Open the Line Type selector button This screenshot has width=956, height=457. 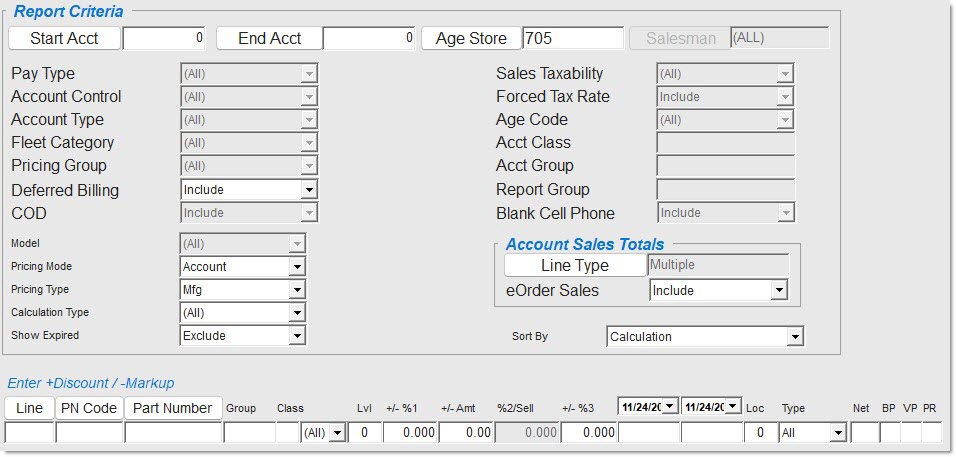coord(574,265)
